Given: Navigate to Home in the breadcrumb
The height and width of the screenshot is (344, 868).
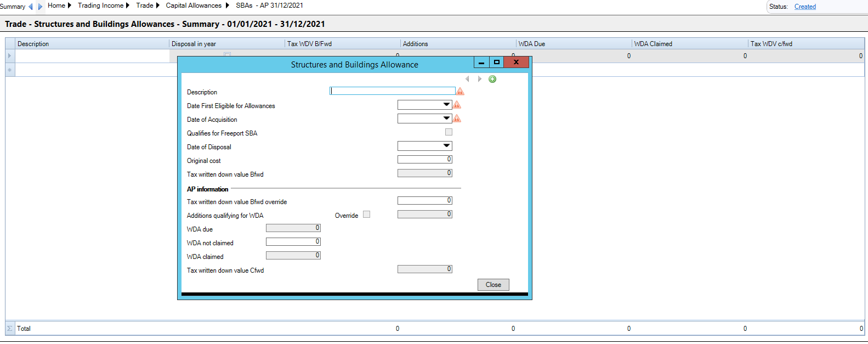Looking at the screenshot, I should (56, 5).
